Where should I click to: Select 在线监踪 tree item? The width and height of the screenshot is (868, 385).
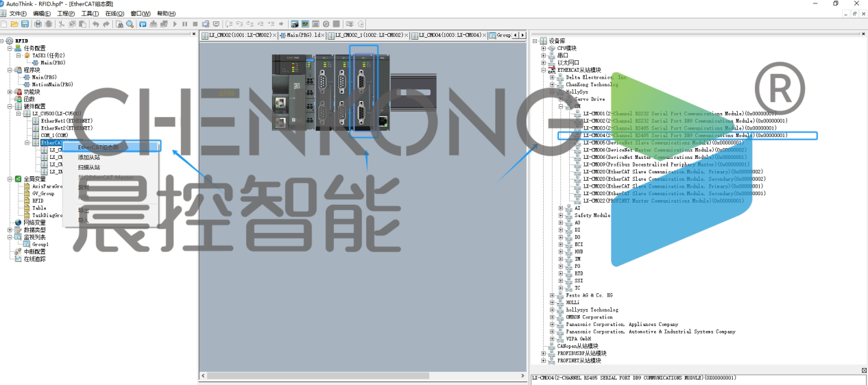34,259
